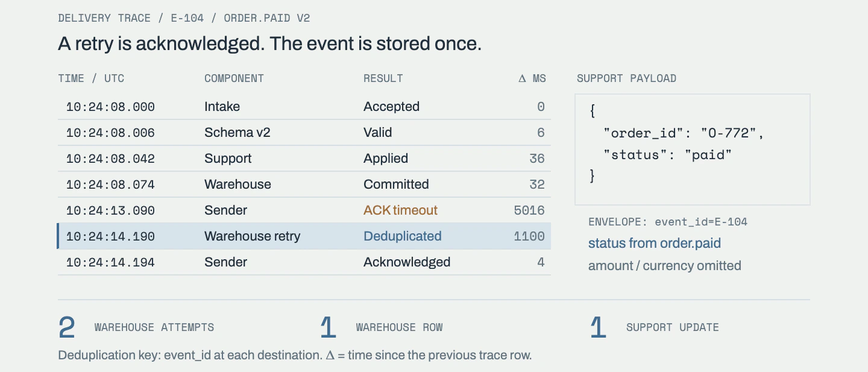868x372 pixels.
Task: Click the 'WAREHOUSE ROW' stat label
Action: [x=399, y=327]
